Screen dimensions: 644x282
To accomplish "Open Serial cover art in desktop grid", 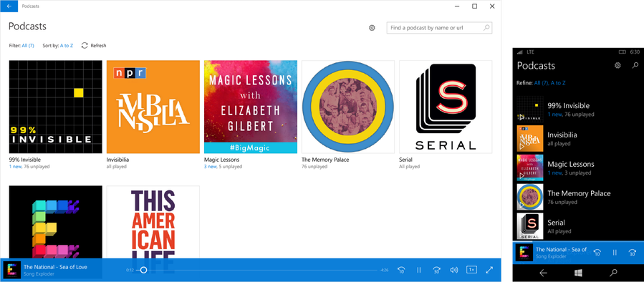I will pyautogui.click(x=446, y=107).
